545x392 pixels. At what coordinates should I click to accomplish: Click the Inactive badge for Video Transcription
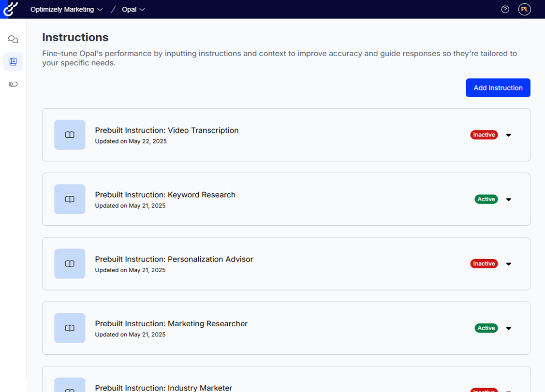484,135
